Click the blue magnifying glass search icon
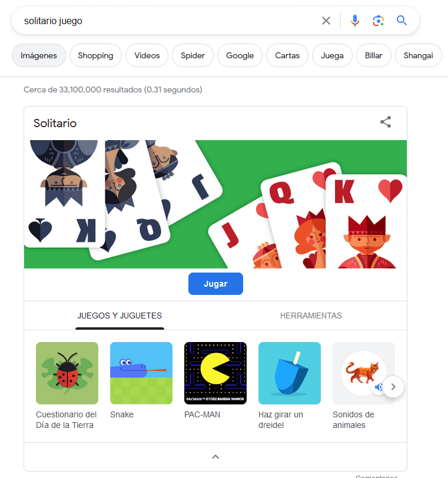The height and width of the screenshot is (478, 448). [401, 21]
